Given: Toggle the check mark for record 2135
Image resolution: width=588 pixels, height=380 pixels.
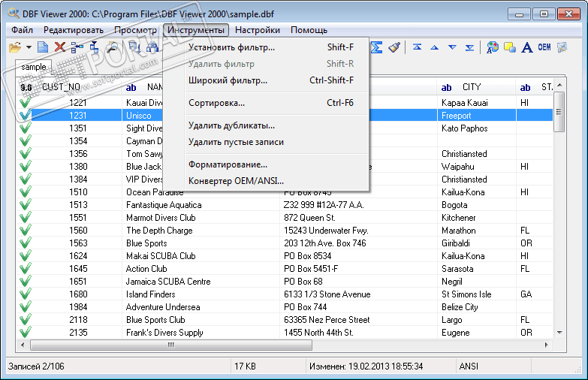Looking at the screenshot, I should (x=25, y=332).
